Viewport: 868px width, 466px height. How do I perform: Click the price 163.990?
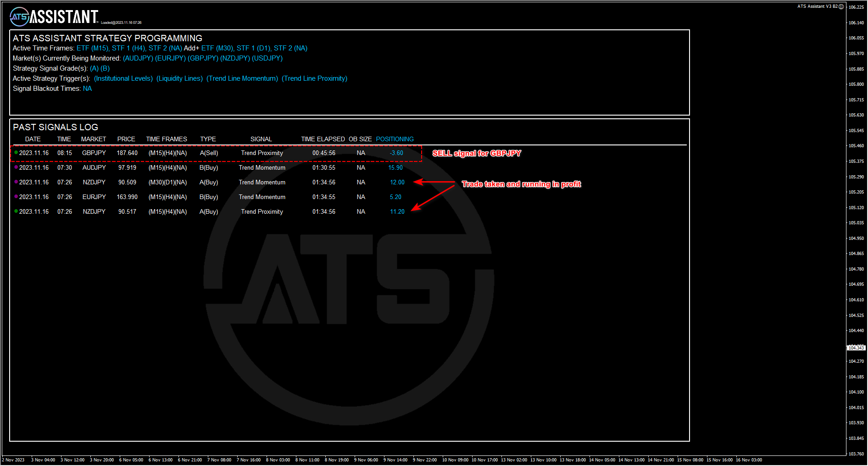[x=127, y=197]
